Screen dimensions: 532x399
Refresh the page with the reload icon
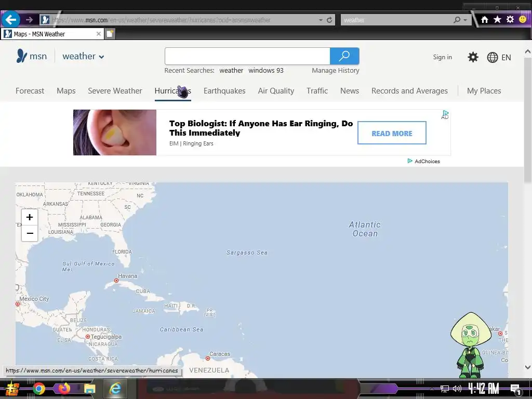tap(329, 20)
